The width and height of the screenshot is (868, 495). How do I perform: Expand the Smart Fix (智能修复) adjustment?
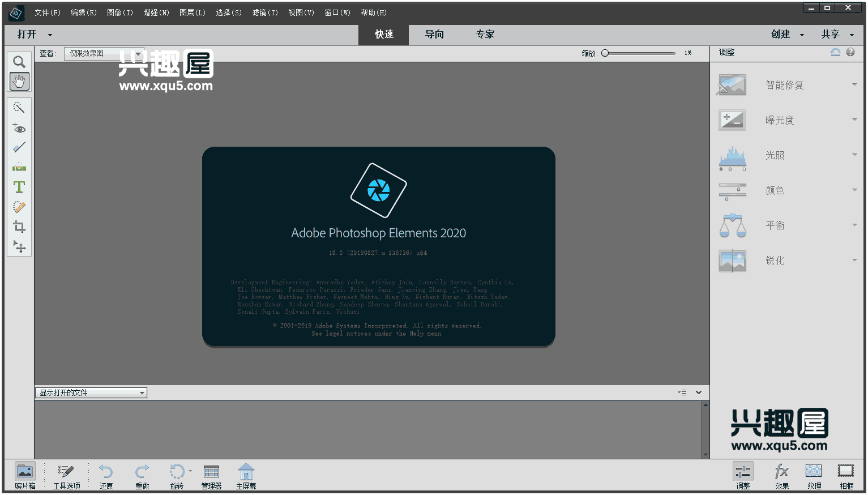click(854, 85)
